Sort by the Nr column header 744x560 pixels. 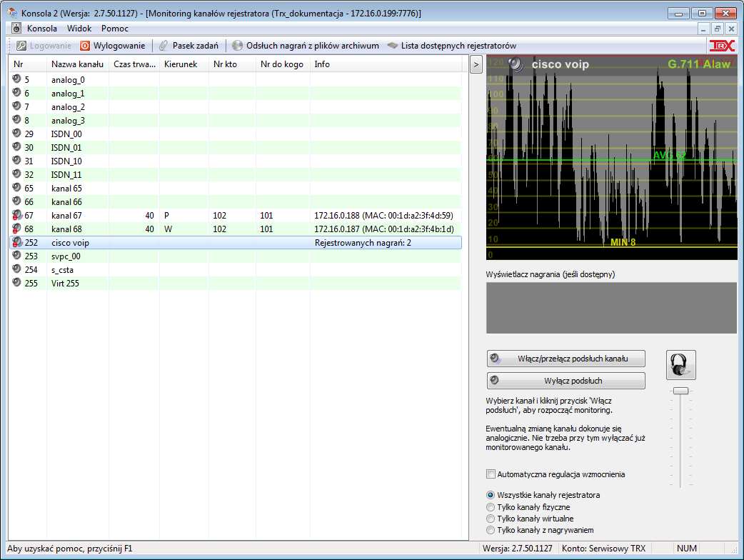(28, 64)
